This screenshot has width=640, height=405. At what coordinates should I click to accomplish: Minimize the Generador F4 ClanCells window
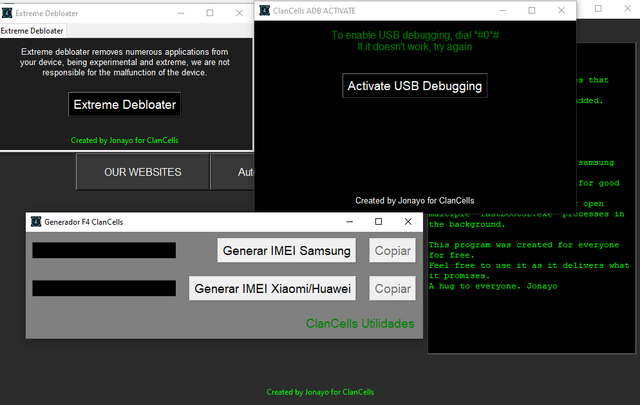tap(349, 222)
